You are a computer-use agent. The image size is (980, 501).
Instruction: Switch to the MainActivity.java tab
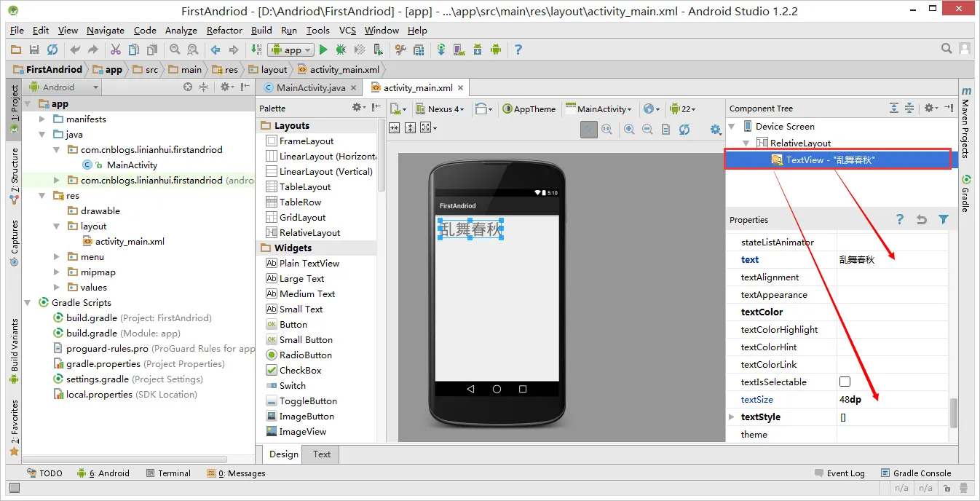click(x=309, y=87)
